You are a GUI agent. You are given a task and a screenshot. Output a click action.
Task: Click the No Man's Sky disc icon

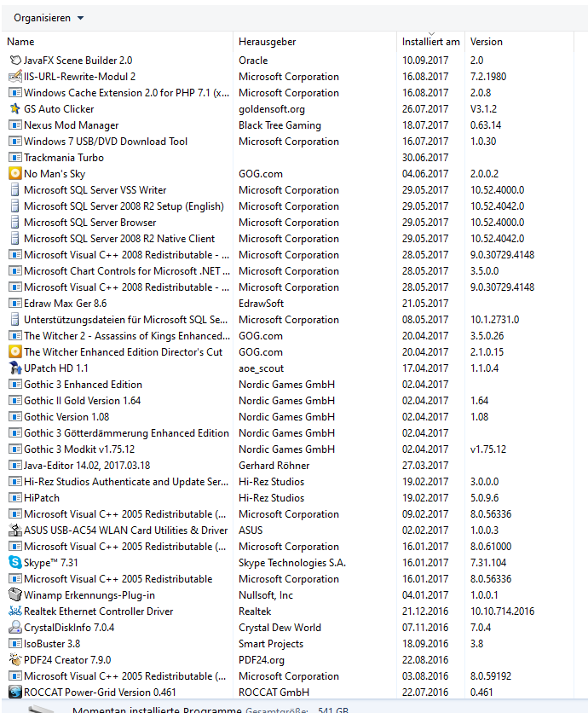click(x=15, y=174)
